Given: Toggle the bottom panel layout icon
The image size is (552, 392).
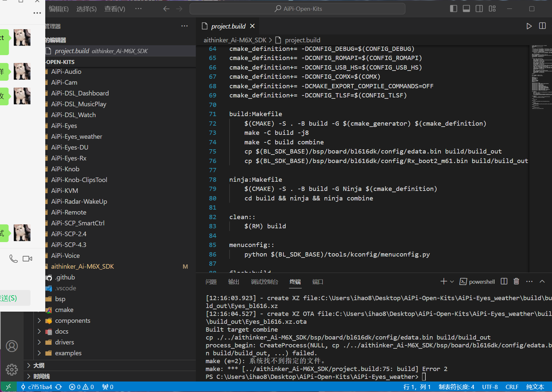Looking at the screenshot, I should click(466, 9).
